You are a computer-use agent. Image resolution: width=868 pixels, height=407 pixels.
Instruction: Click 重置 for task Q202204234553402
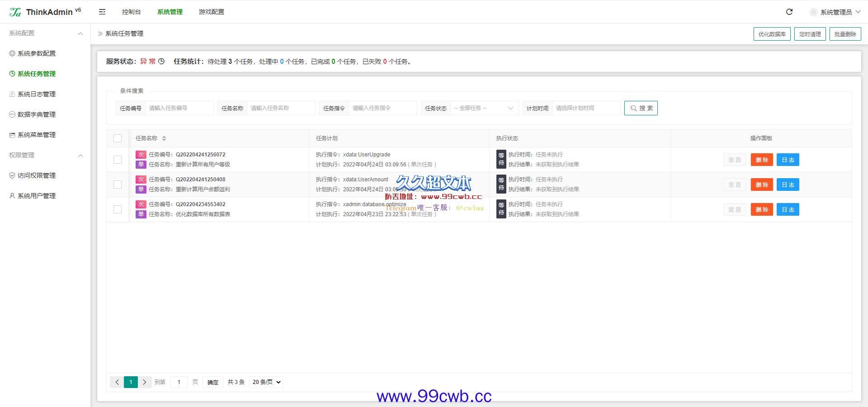tap(735, 209)
